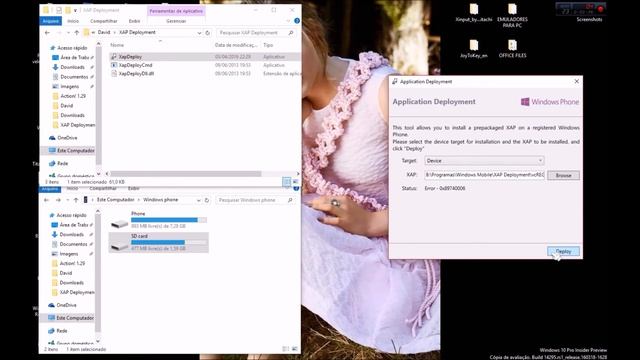Refresh the Windows phone explorer view
The image size is (640, 360).
[207, 200]
